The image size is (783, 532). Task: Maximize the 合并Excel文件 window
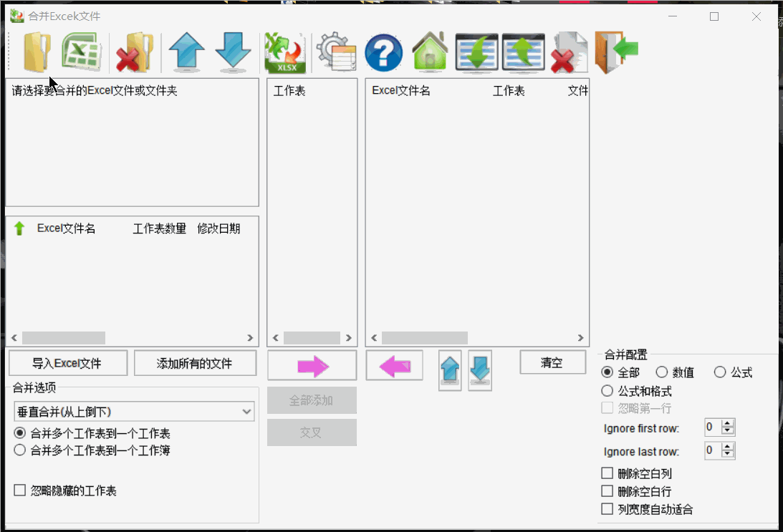pos(714,16)
